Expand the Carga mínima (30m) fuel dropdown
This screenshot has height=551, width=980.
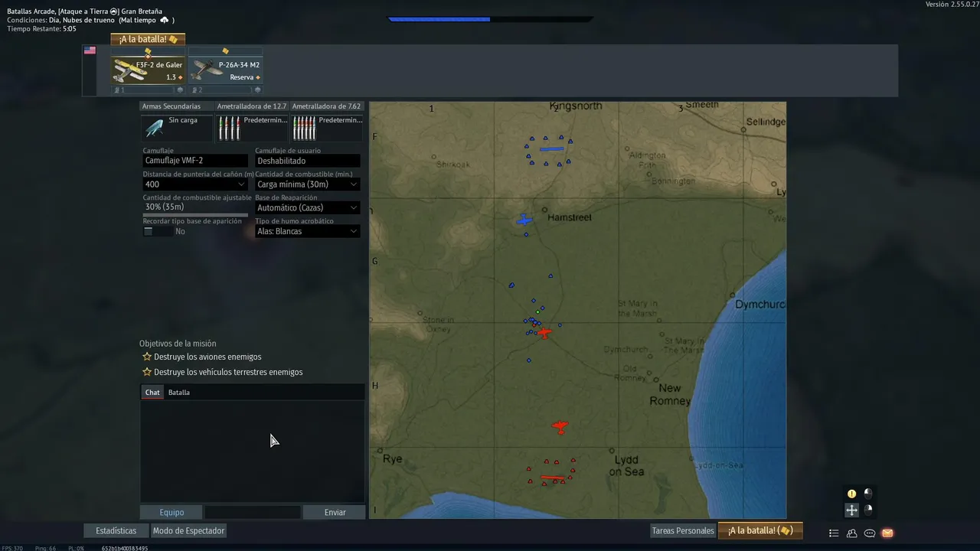307,184
